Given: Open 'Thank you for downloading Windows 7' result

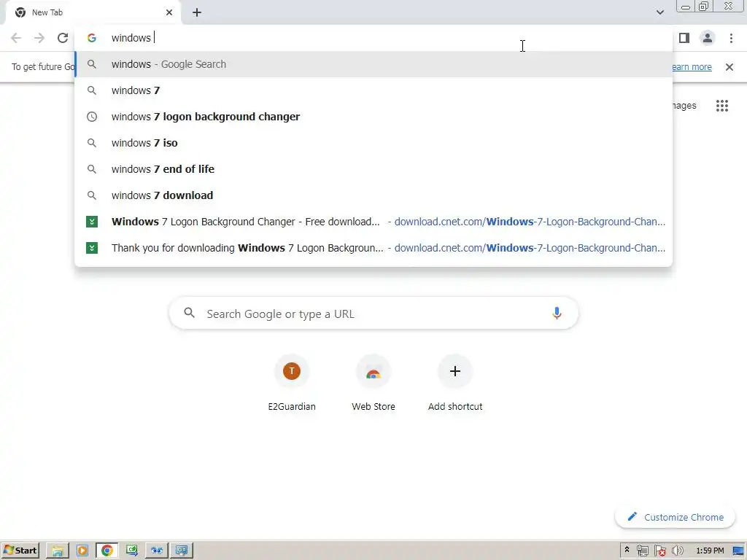Looking at the screenshot, I should 373,248.
